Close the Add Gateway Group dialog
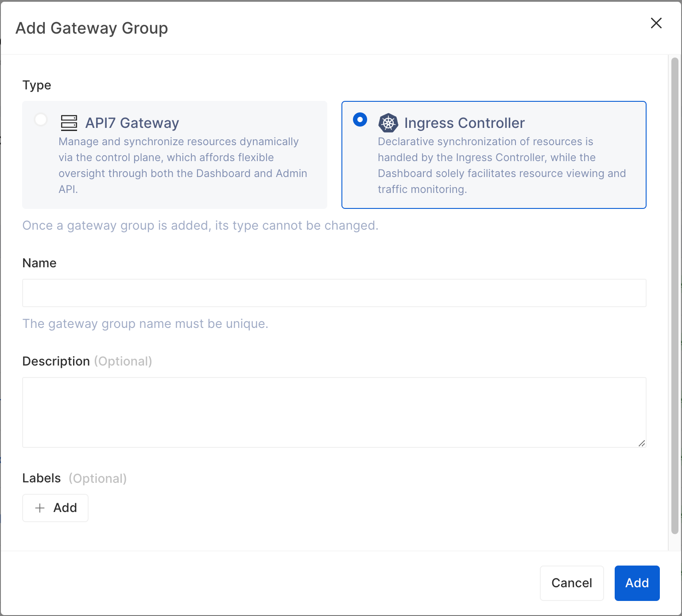 [x=656, y=23]
